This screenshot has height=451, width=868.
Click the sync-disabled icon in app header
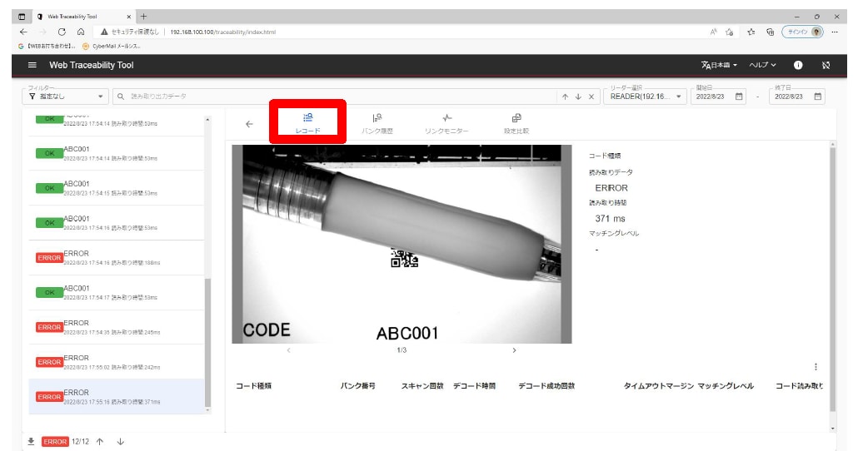(826, 65)
